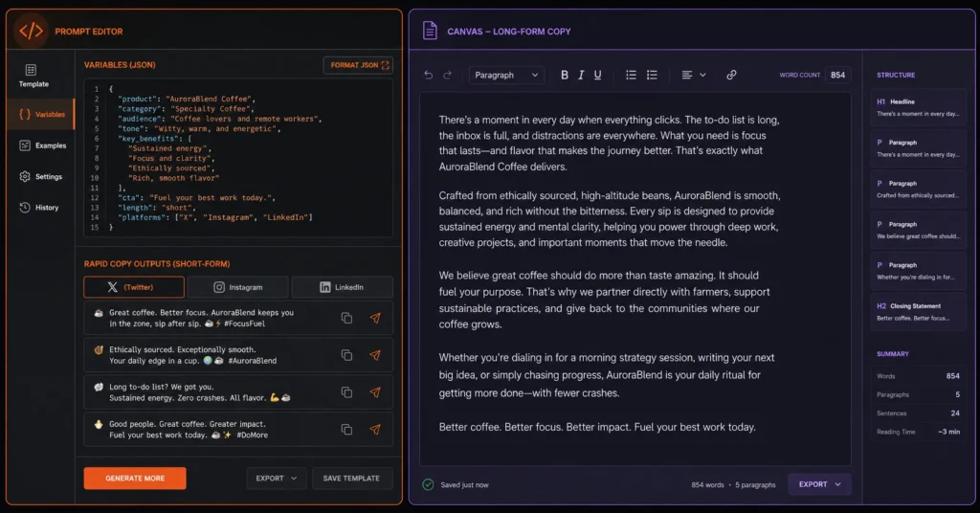Open the text alignment dropdown

pyautogui.click(x=693, y=75)
